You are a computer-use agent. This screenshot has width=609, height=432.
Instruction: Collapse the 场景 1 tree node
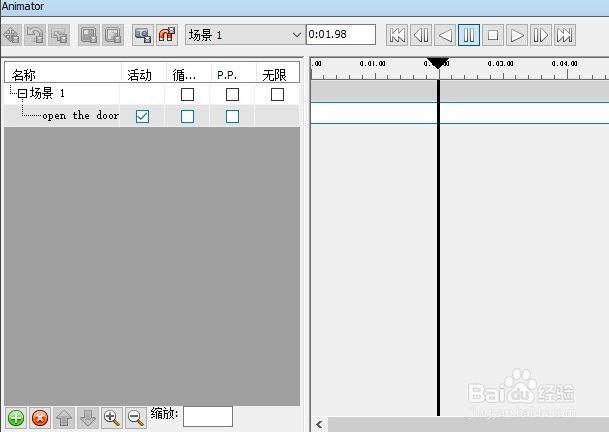22,93
